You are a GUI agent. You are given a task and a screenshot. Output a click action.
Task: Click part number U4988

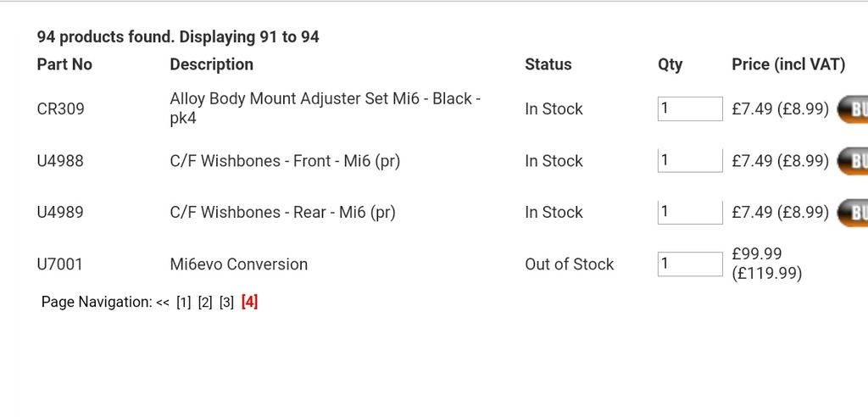(60, 161)
